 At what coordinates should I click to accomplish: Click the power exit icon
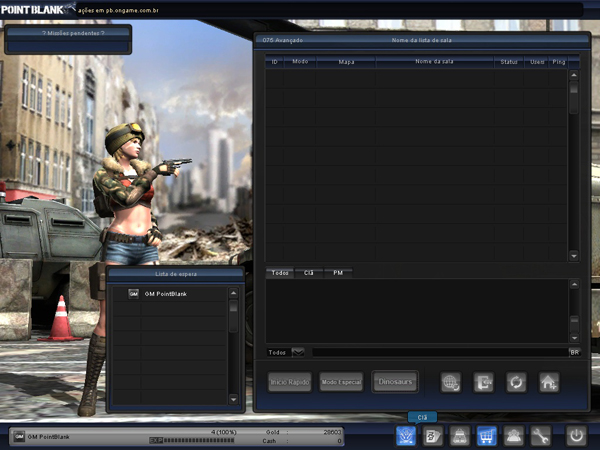576,435
